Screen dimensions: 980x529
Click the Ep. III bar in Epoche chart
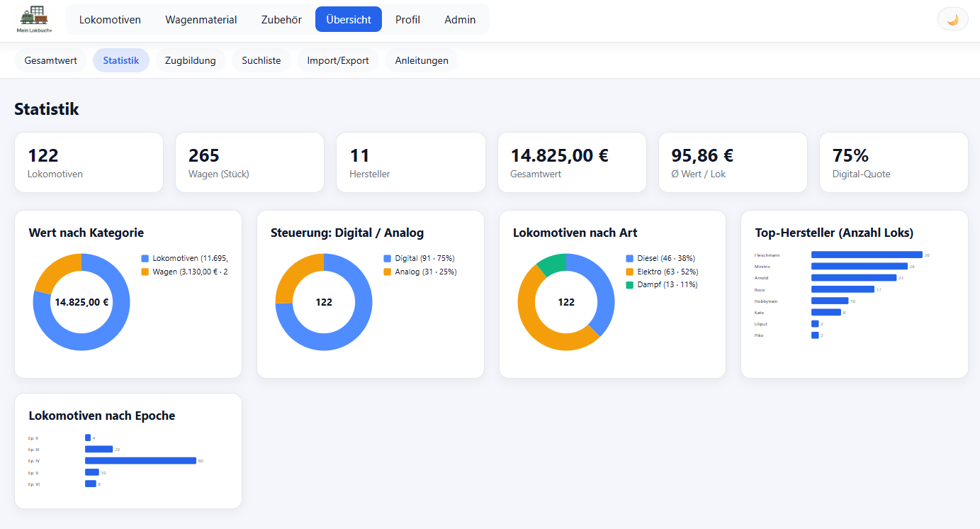tap(99, 449)
